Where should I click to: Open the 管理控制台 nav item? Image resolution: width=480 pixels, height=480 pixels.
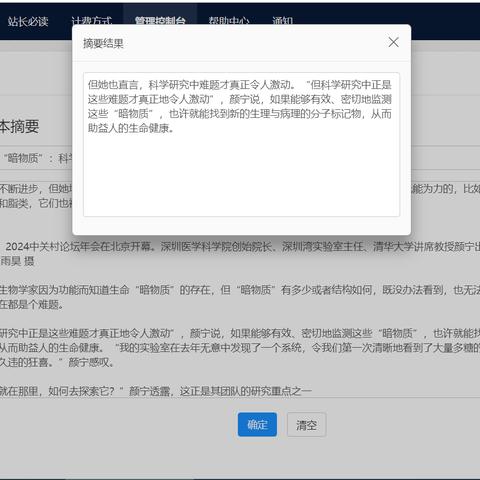[160, 21]
